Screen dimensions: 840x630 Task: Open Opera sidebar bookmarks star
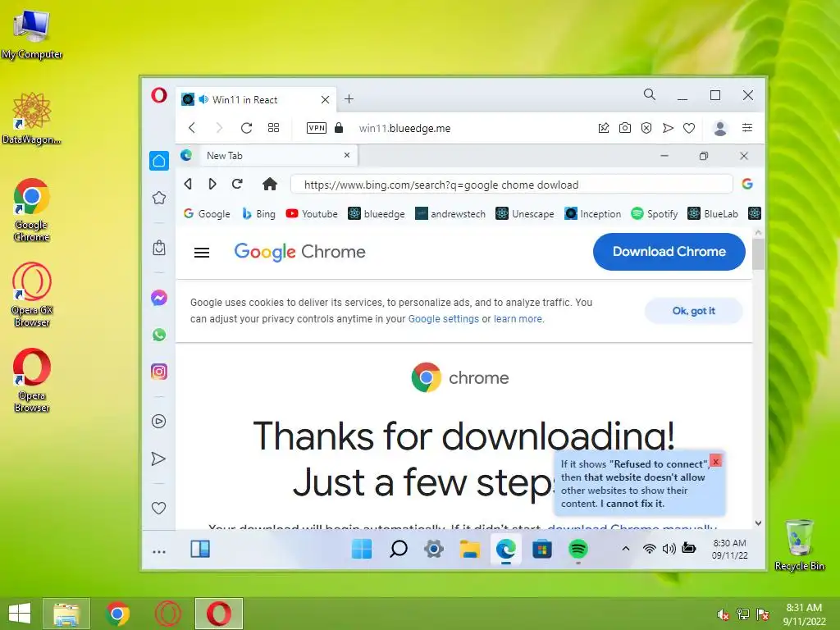pos(159,198)
